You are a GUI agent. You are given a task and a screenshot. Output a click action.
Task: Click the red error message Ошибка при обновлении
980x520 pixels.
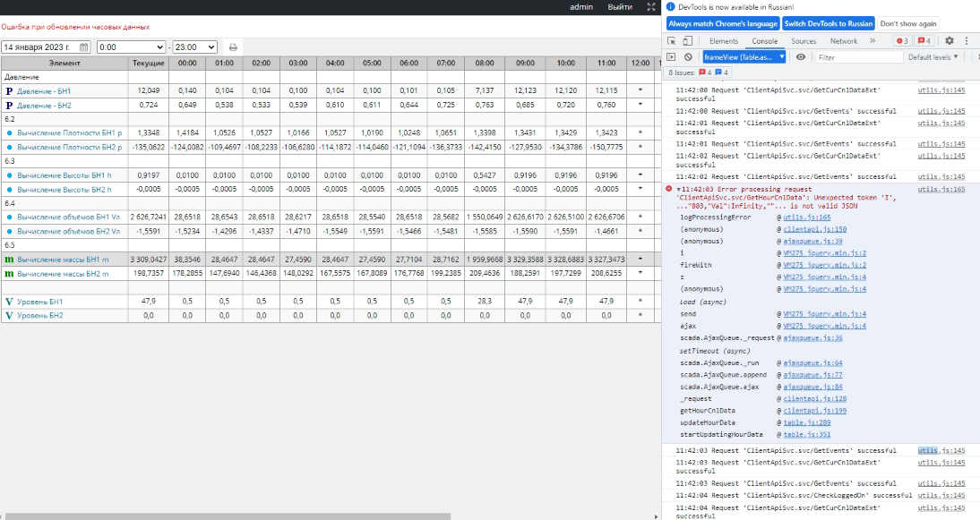tap(75, 27)
